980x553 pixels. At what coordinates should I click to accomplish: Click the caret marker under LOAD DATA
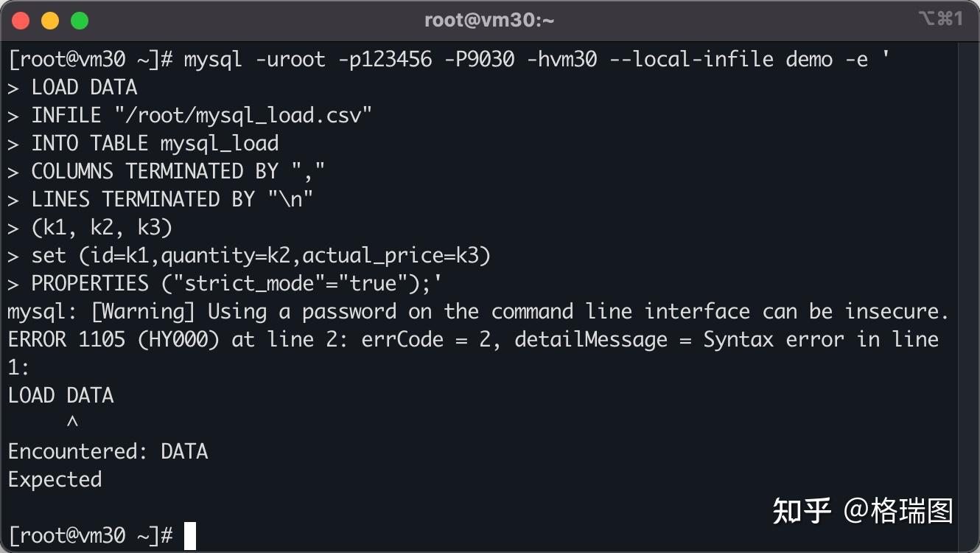(72, 423)
